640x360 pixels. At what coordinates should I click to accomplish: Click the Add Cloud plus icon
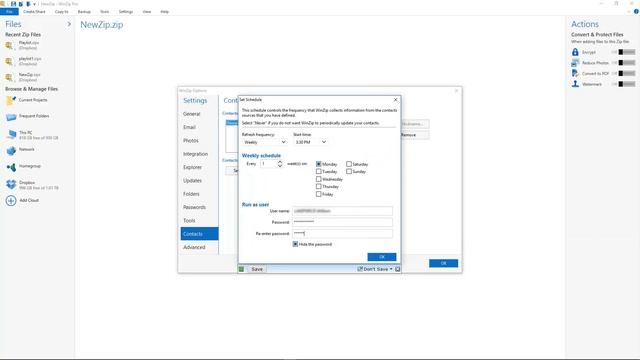click(x=11, y=200)
